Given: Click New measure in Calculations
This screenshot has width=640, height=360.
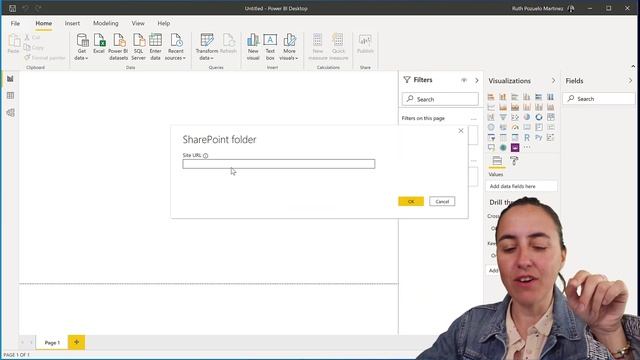Looking at the screenshot, I should [x=318, y=47].
